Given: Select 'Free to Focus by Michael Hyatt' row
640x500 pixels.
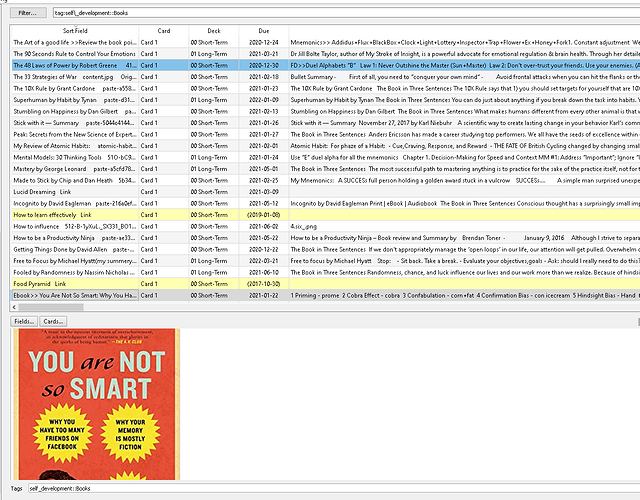Looking at the screenshot, I should (325, 261).
